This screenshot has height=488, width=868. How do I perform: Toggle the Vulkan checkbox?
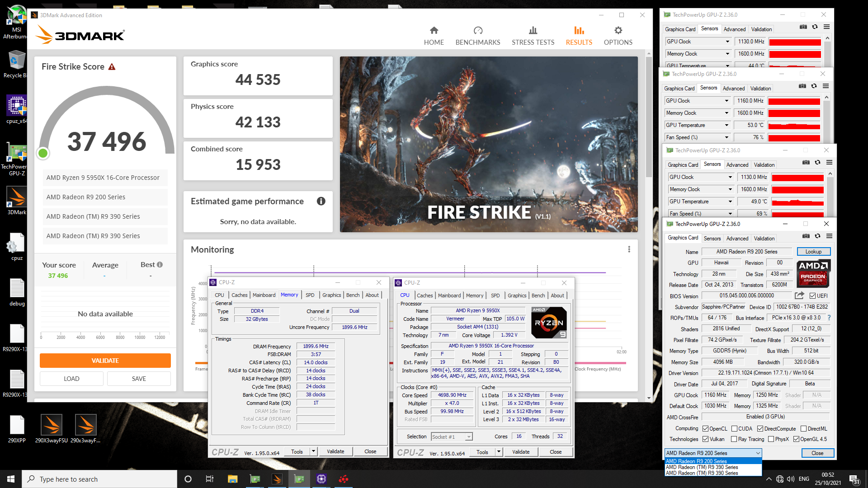pyautogui.click(x=705, y=439)
